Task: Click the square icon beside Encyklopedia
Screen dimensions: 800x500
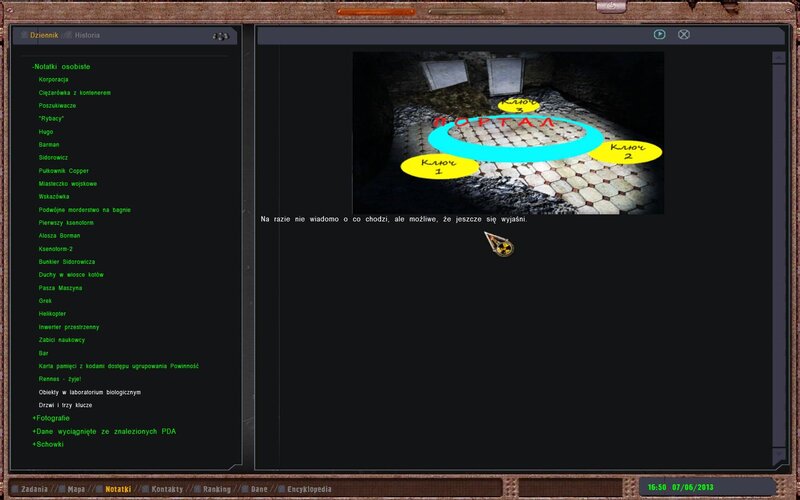Action: [x=281, y=489]
